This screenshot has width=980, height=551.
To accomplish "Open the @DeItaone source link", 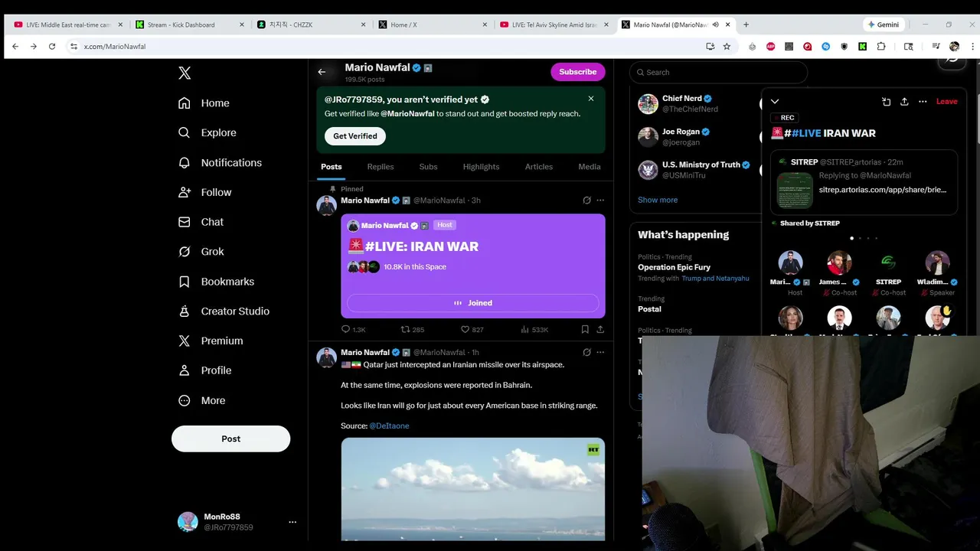I will pyautogui.click(x=389, y=425).
